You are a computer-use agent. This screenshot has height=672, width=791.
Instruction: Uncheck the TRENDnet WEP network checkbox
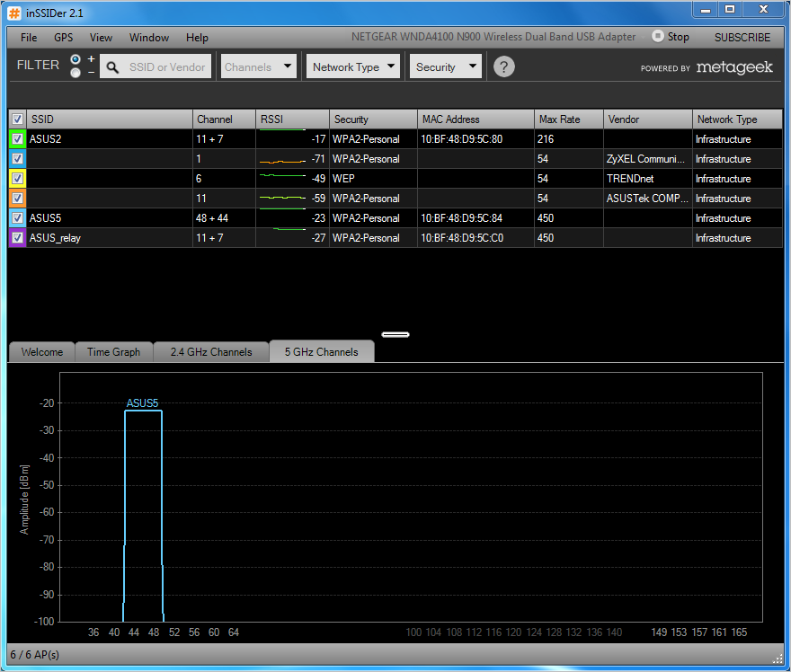tap(18, 178)
